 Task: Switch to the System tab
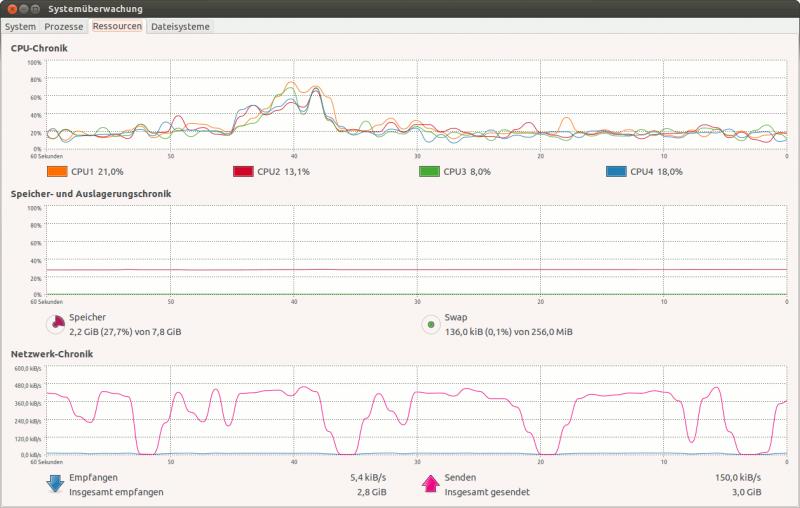[x=20, y=27]
